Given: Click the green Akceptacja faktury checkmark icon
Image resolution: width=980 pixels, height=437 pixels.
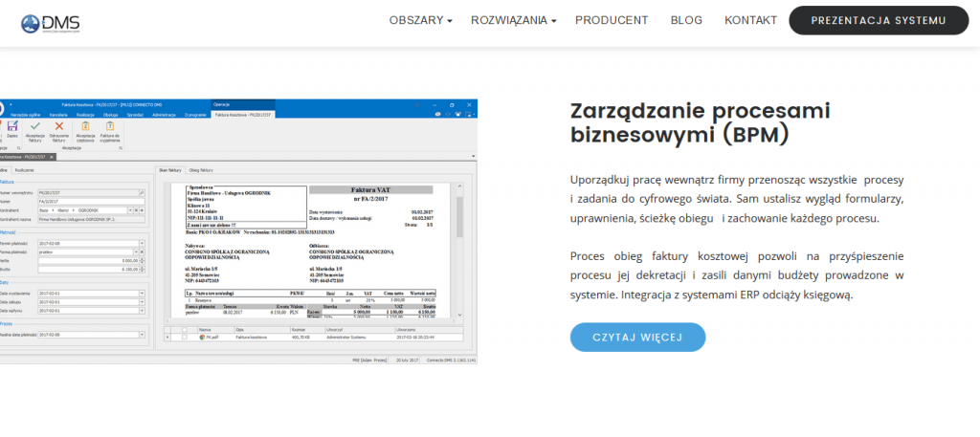Looking at the screenshot, I should point(34,128).
